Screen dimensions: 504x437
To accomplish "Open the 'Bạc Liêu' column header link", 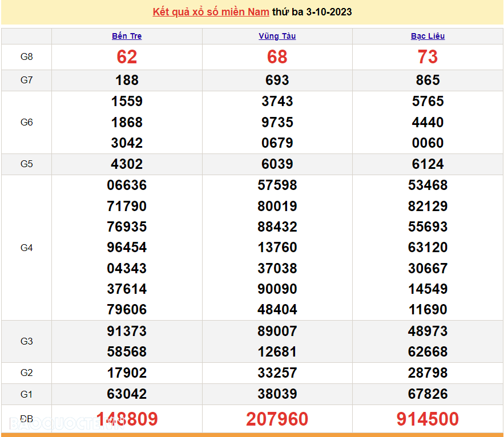I will coord(428,36).
